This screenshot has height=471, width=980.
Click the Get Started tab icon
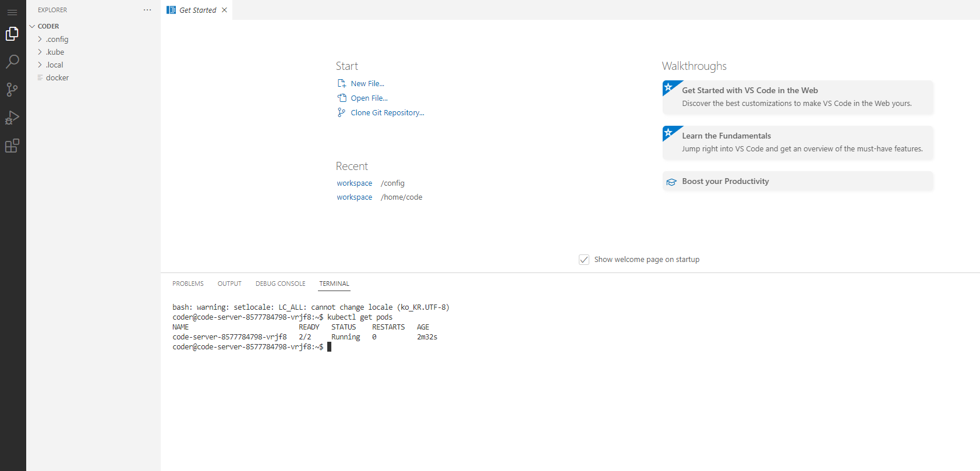(171, 10)
